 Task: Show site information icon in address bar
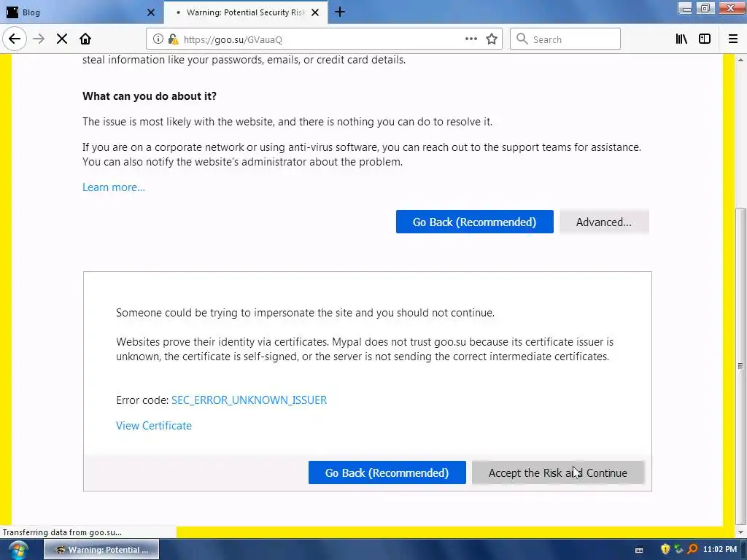pos(158,39)
